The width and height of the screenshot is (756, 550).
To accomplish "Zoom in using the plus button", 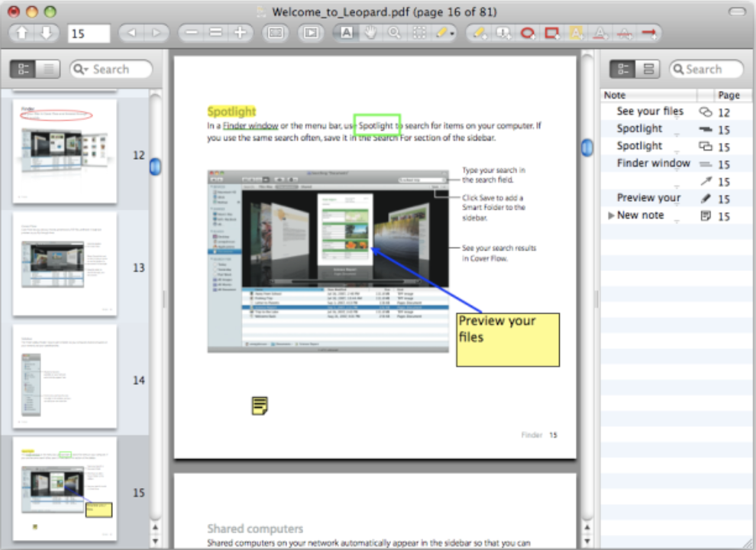I will point(241,33).
